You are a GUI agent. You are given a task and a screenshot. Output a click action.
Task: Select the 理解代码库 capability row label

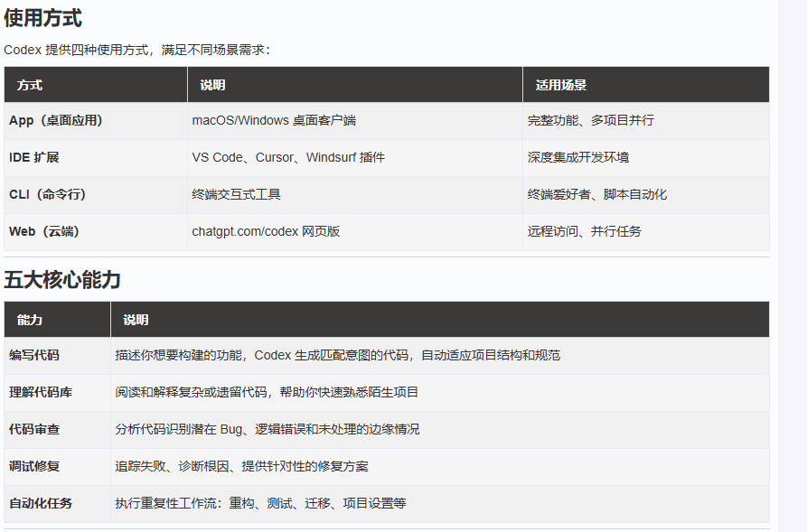(x=41, y=392)
